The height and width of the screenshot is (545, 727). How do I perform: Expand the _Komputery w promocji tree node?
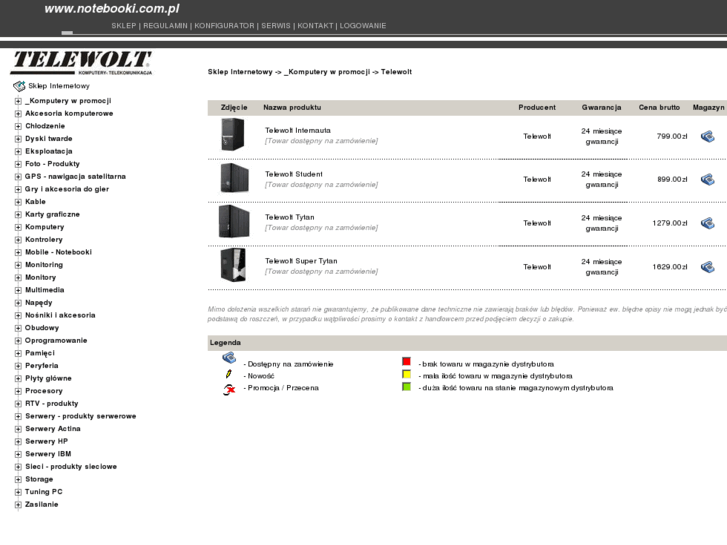pos(18,101)
